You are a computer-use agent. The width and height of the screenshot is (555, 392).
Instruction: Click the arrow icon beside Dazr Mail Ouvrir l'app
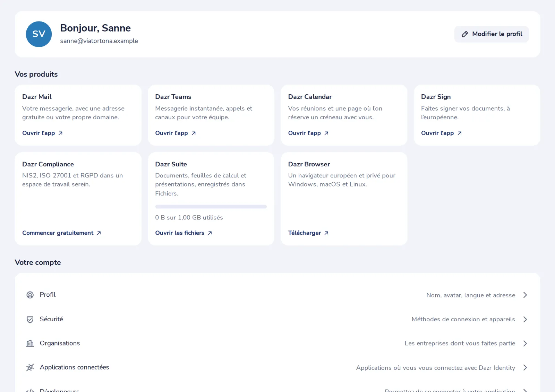[x=60, y=133]
